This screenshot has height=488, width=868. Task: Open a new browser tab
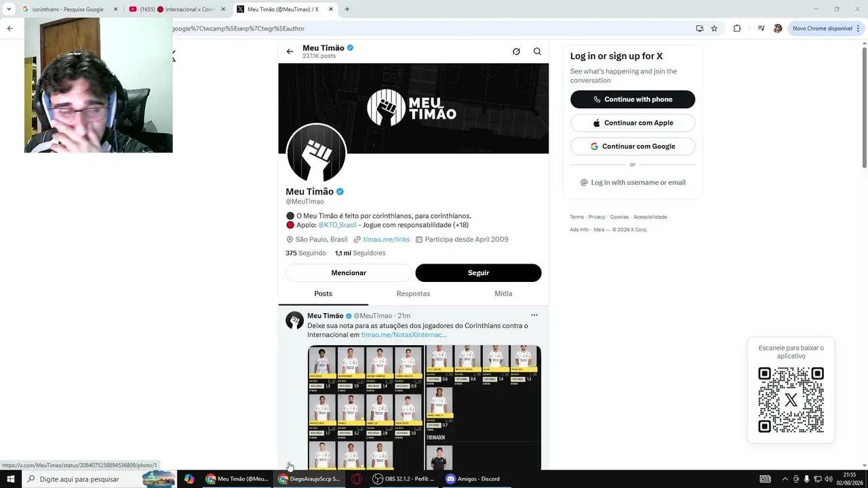[347, 9]
